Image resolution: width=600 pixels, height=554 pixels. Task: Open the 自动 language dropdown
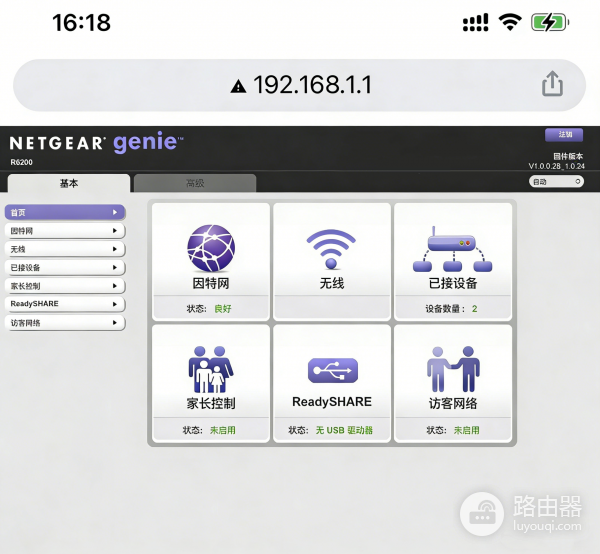point(556,182)
